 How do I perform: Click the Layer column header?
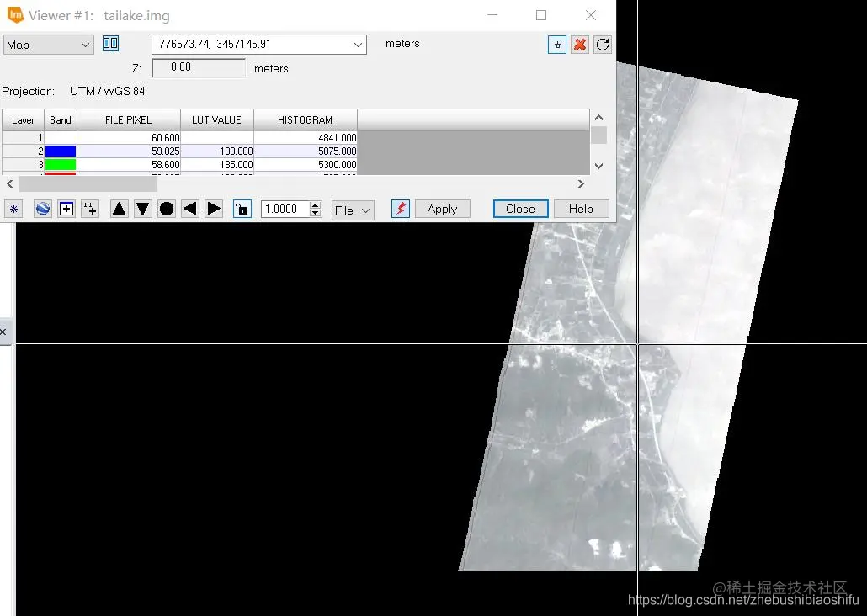23,120
